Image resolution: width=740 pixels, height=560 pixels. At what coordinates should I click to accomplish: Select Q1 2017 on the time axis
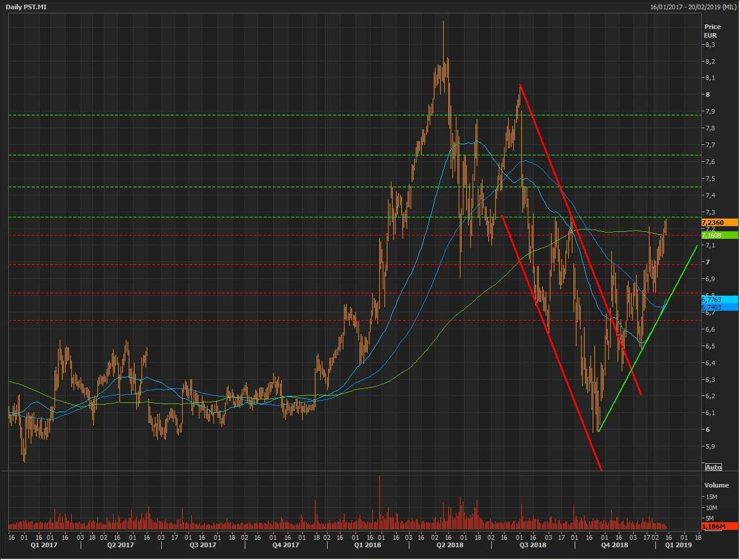pos(44,545)
